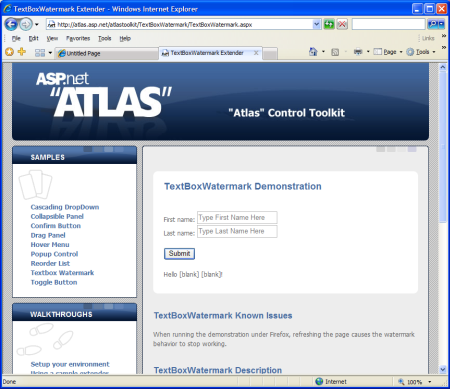Click the address bar URL field
Screen dimensions: 450x390
[180, 24]
